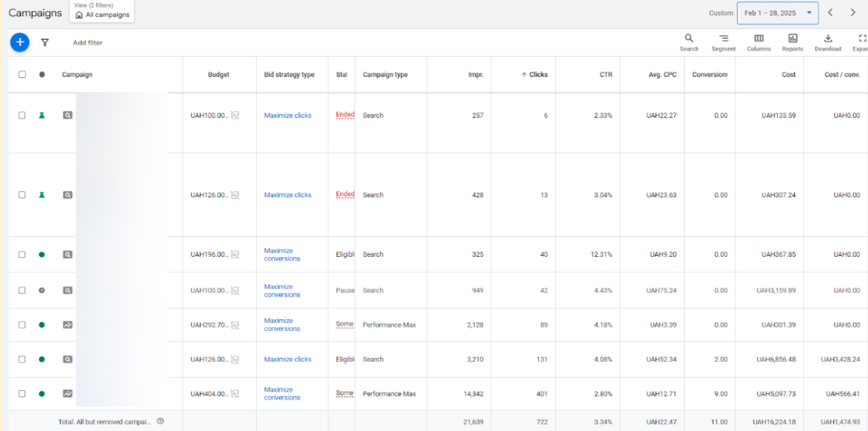Viewport: 868px width, 431px height.
Task: Click the search campaign icon in the 428-impressions row
Action: pos(68,195)
